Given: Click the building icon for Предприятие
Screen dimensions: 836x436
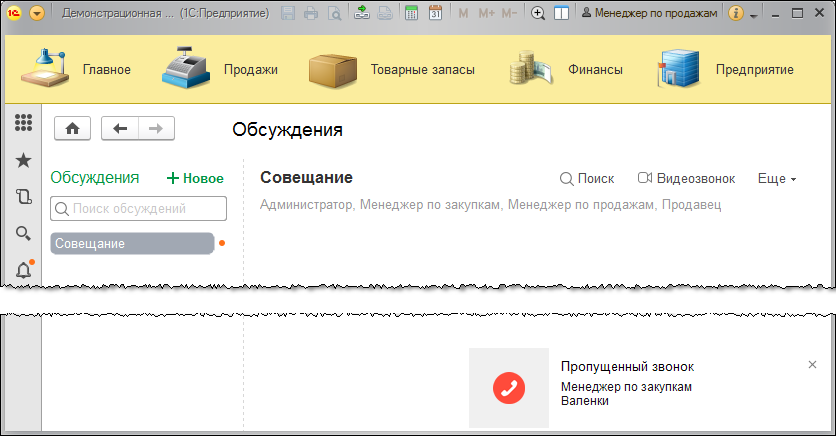Looking at the screenshot, I should (x=678, y=68).
